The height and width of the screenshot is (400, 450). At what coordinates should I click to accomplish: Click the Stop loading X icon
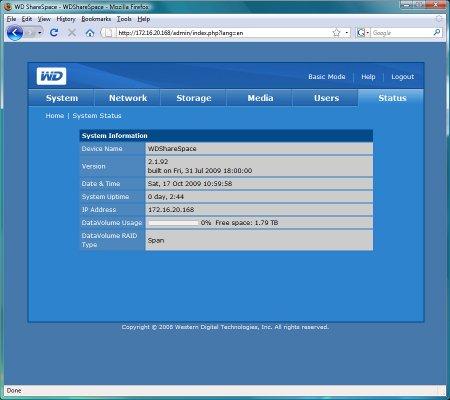[72, 33]
